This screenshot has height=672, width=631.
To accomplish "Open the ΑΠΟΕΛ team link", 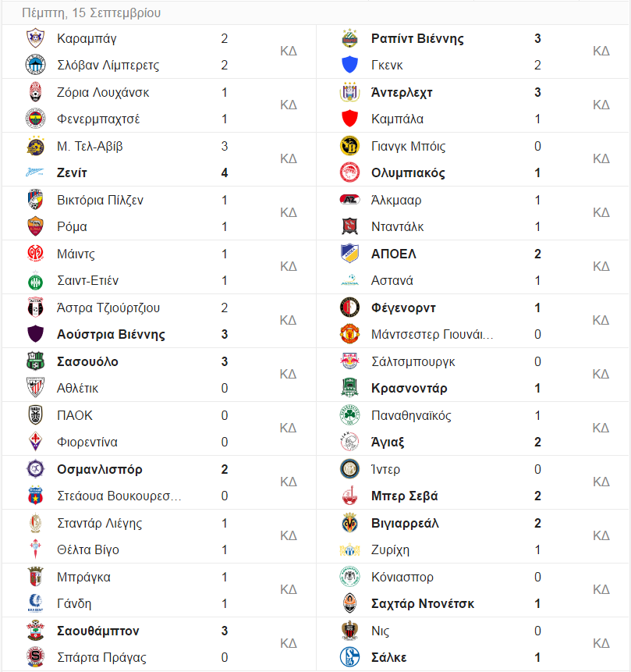I will coord(394,254).
